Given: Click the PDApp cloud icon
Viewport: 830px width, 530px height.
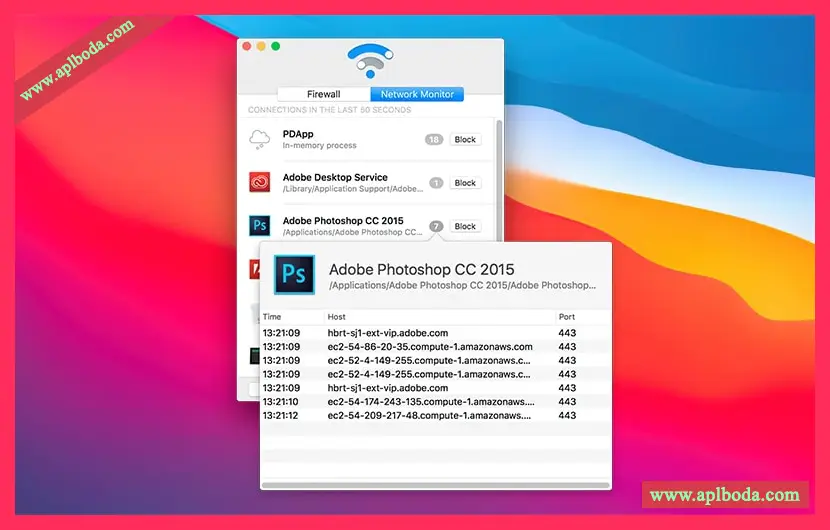Looking at the screenshot, I should click(x=260, y=139).
